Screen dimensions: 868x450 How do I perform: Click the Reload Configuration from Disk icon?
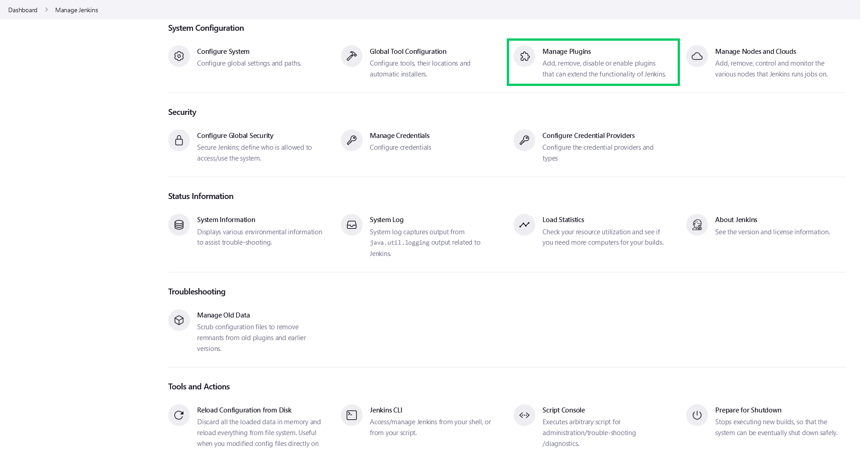tap(179, 415)
